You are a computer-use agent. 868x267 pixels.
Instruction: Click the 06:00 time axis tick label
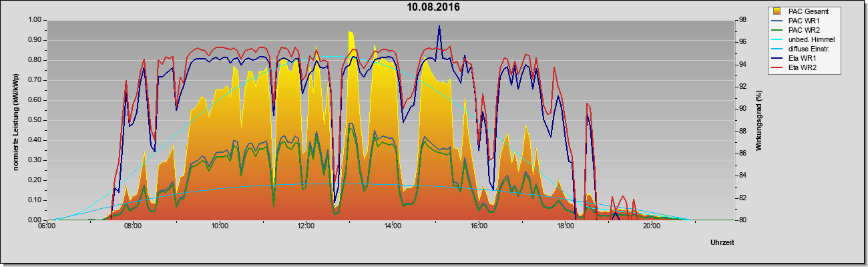(47, 226)
